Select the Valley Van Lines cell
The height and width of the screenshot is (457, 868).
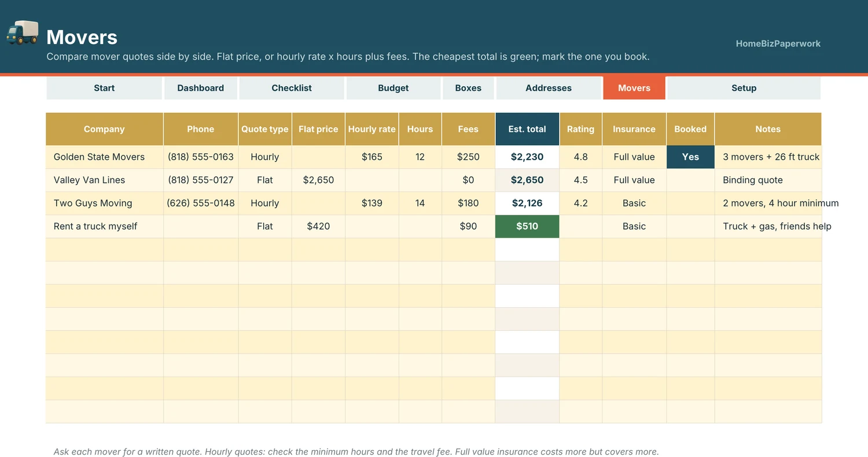104,180
